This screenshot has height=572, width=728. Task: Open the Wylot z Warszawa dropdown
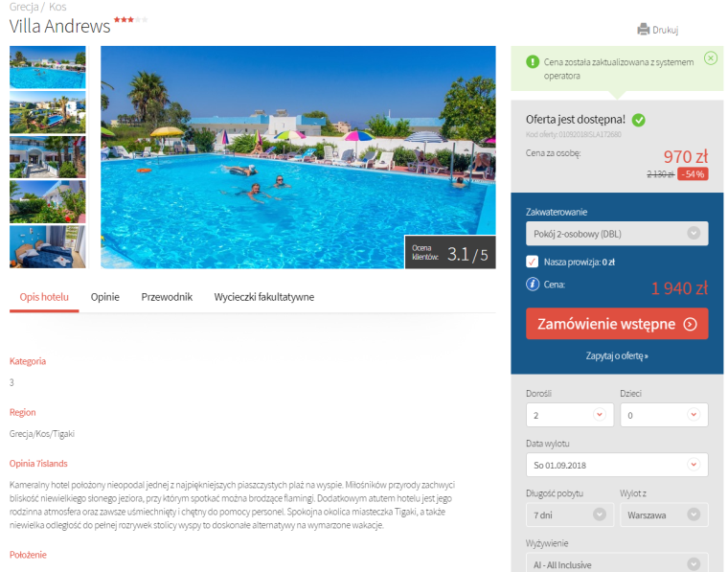(x=664, y=515)
